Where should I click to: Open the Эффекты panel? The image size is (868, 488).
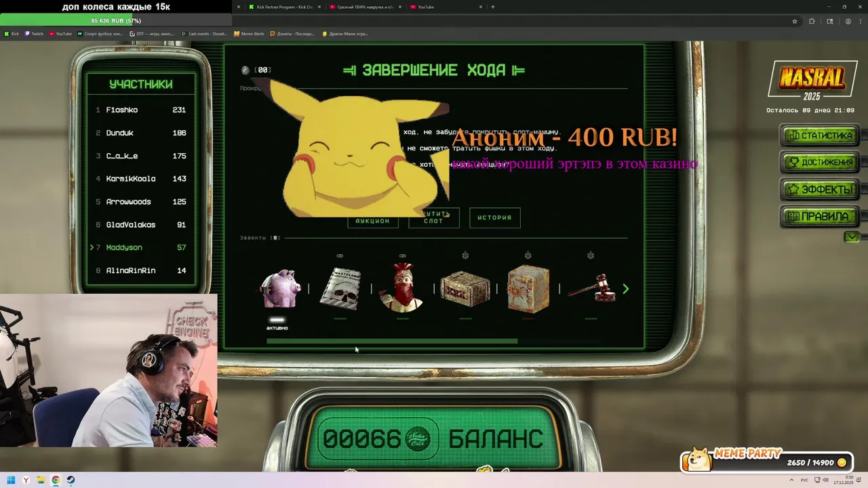pyautogui.click(x=819, y=190)
